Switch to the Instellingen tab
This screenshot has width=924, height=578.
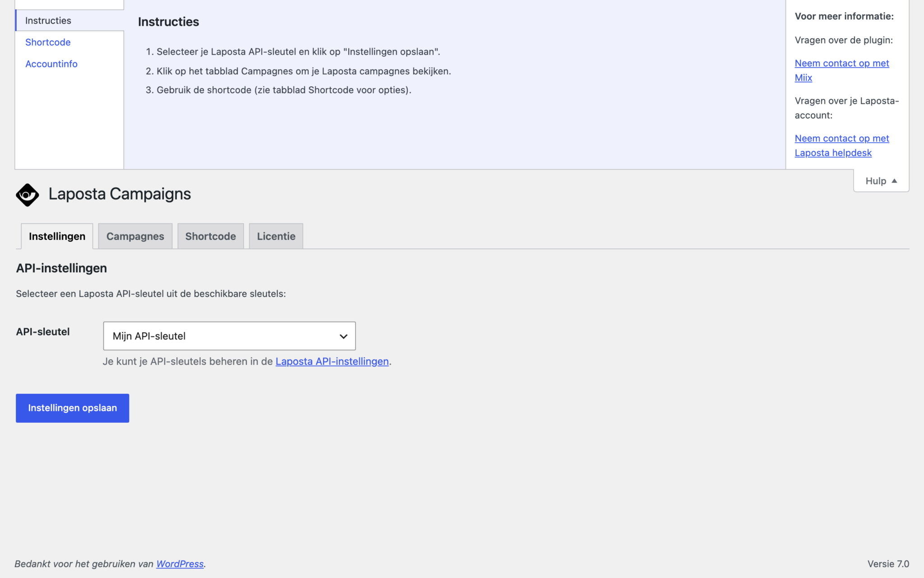tap(57, 236)
